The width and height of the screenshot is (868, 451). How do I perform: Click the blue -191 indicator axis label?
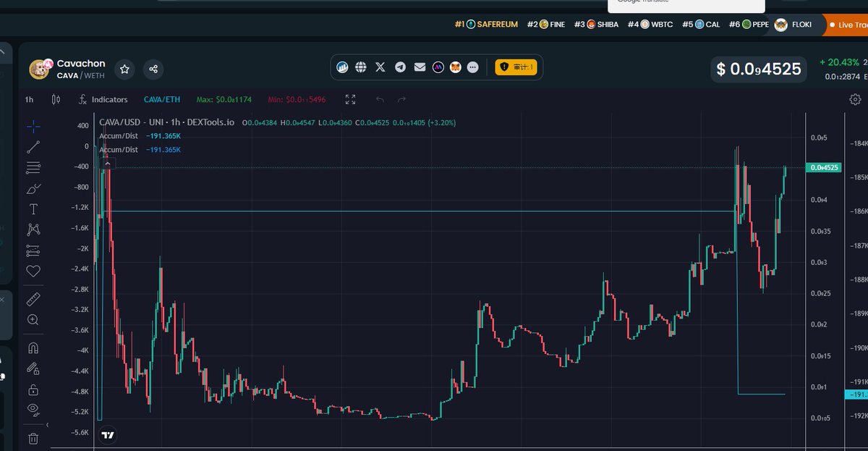coord(856,395)
